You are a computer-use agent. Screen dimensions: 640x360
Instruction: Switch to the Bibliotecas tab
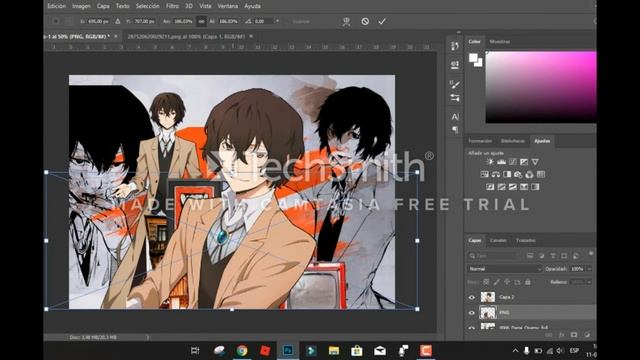(x=513, y=141)
